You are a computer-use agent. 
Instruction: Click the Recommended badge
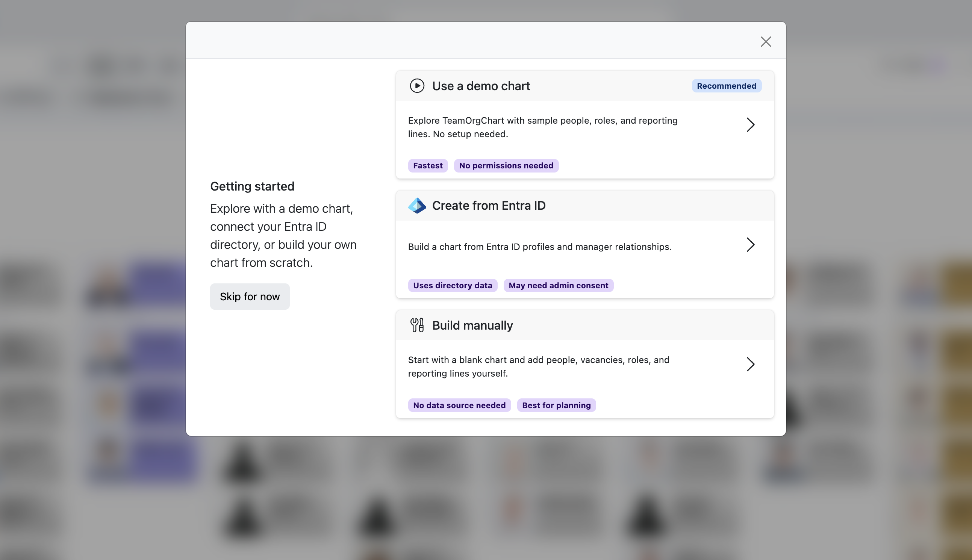[726, 86]
